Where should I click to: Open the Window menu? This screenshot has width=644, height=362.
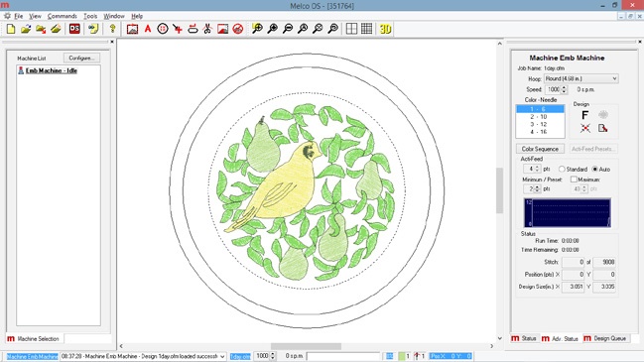click(x=114, y=16)
